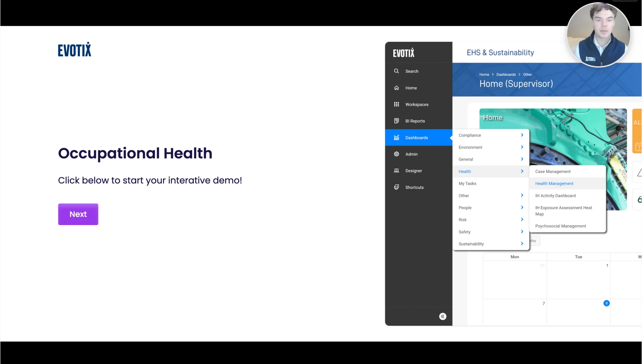
Task: Click the Admin gear icon
Action: click(396, 154)
